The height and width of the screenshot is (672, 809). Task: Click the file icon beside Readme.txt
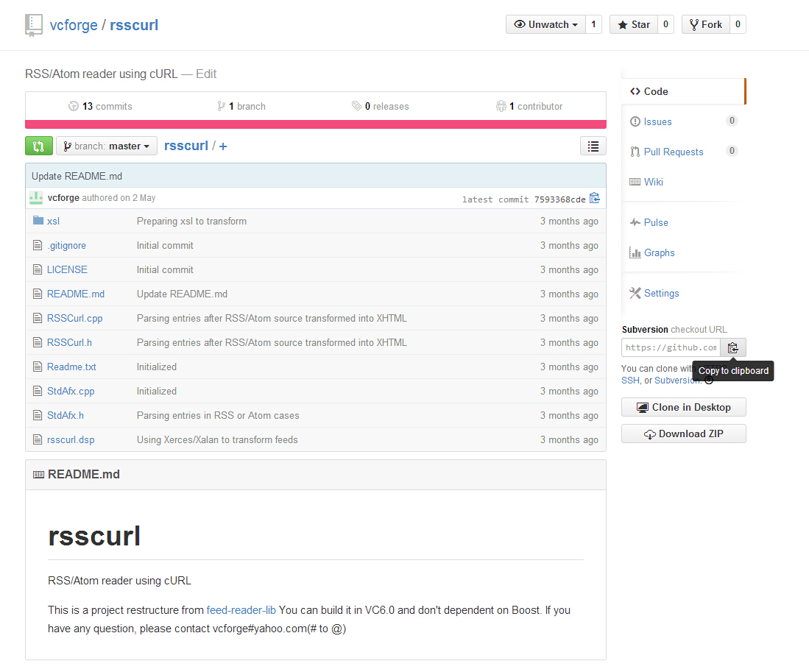click(38, 367)
